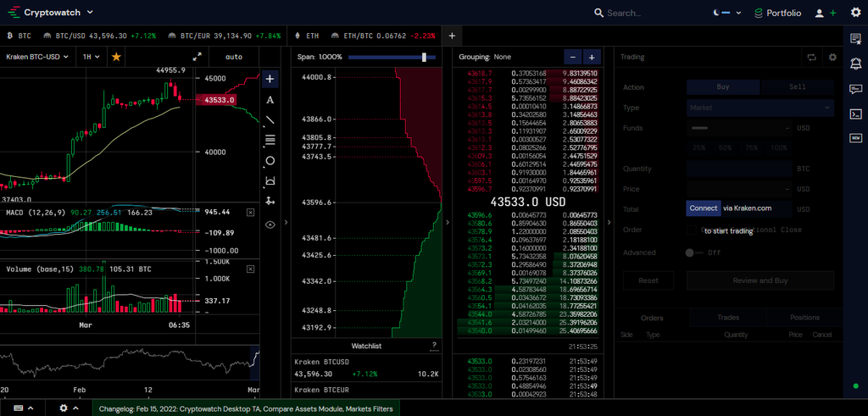
Task: Close the MACD indicator panel
Action: pyautogui.click(x=250, y=213)
